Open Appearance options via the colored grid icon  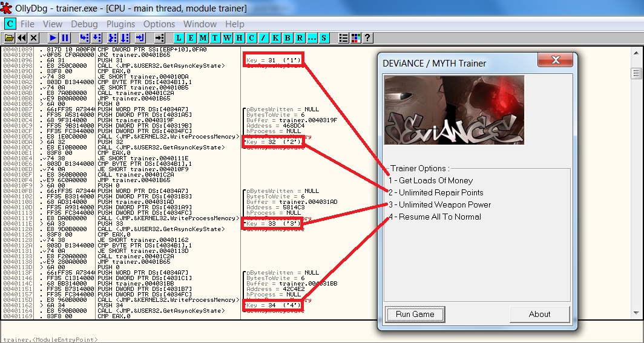coord(356,38)
